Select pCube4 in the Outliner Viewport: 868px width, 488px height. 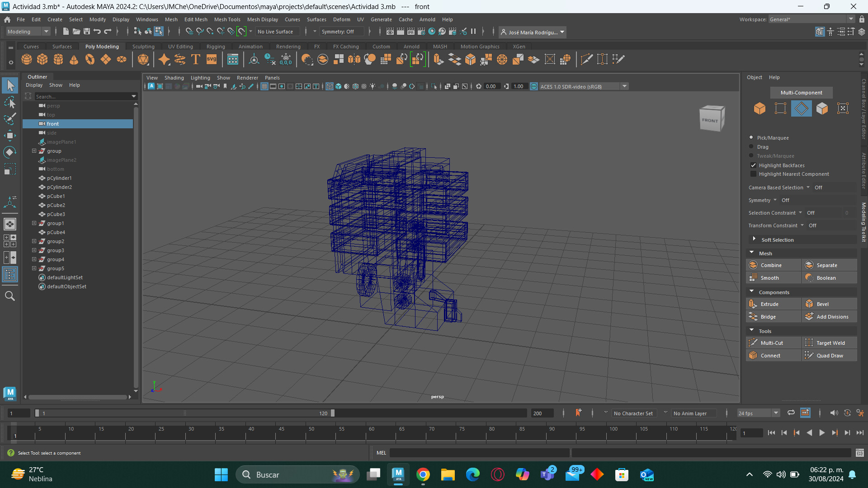pyautogui.click(x=56, y=232)
